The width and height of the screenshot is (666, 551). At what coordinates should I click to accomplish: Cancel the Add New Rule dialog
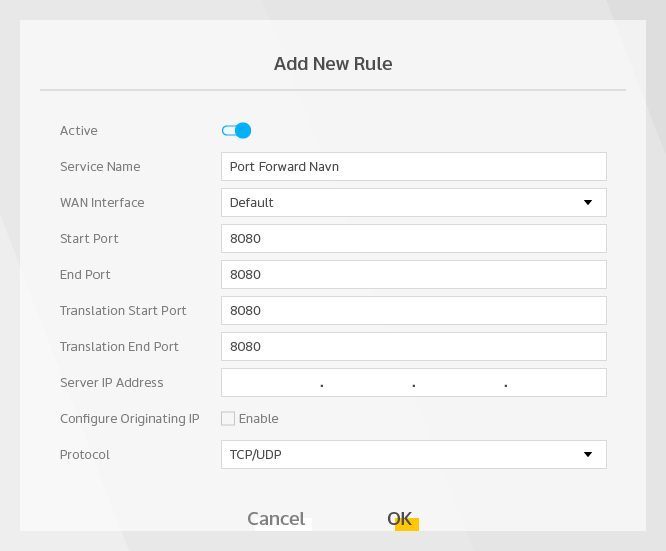pos(276,519)
